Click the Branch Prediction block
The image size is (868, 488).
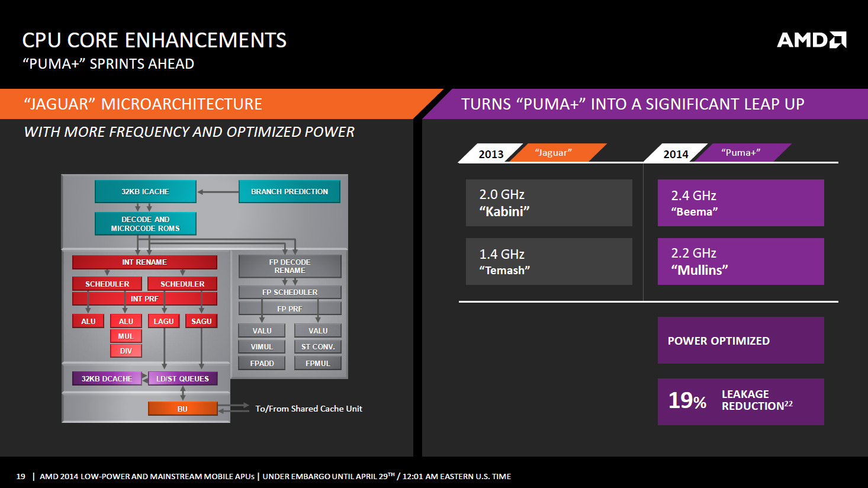289,191
